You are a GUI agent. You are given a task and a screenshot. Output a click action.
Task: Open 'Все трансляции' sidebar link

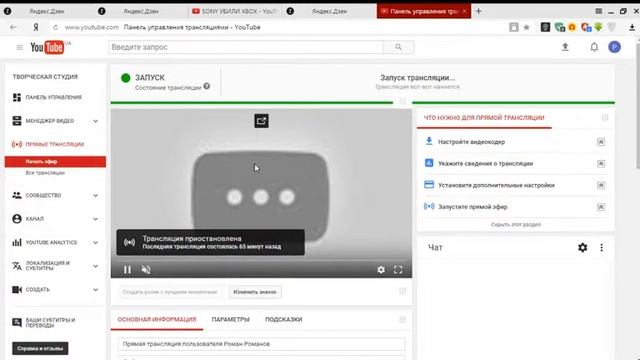[45, 173]
